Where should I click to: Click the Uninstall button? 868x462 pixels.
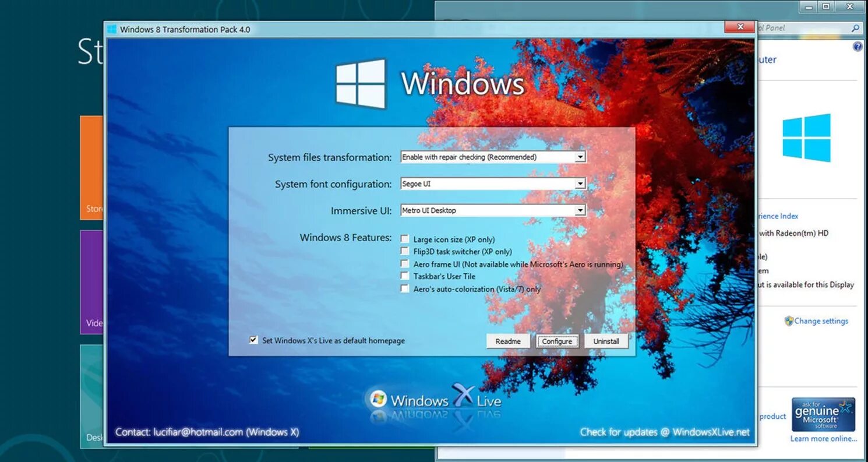tap(606, 341)
